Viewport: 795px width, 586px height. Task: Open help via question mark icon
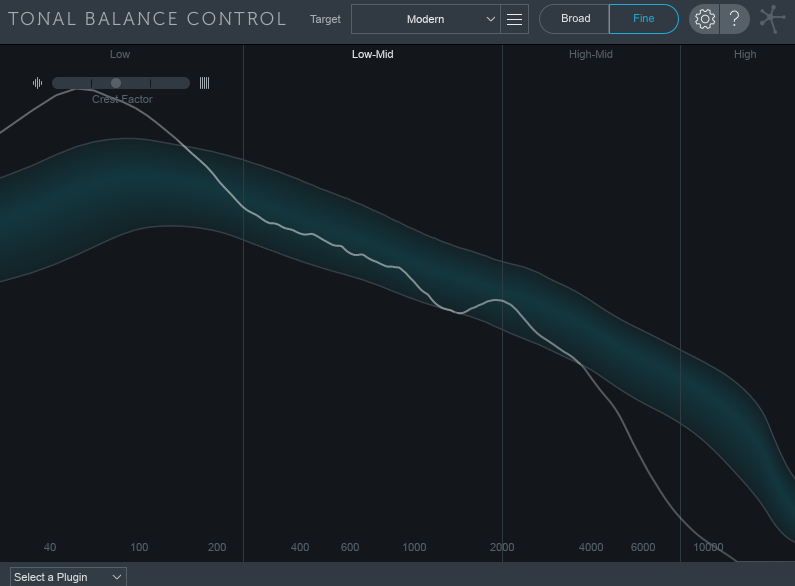[734, 19]
